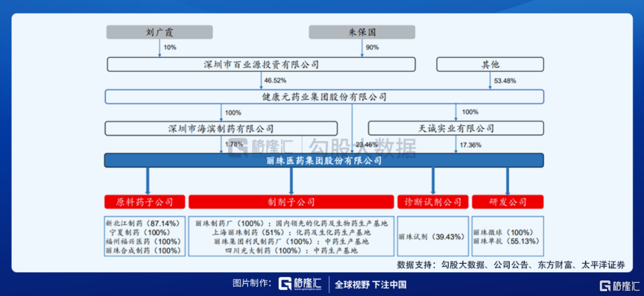Select the blue 丽珠医药集团股份有限公司 bar
Viewport: 644px width, 296px height.
[x=324, y=161]
